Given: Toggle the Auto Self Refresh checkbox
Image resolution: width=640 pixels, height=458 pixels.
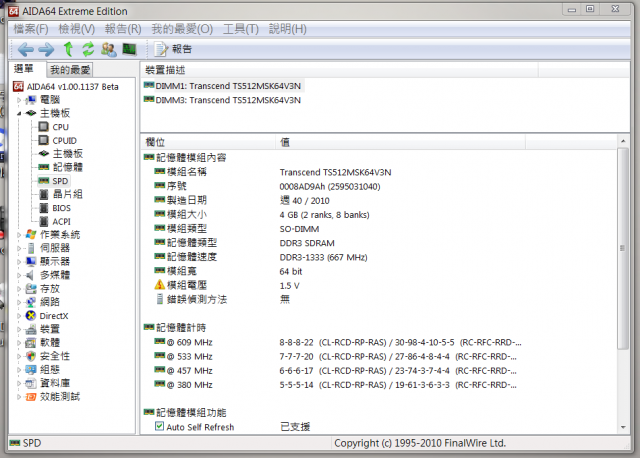Looking at the screenshot, I should click(159, 427).
